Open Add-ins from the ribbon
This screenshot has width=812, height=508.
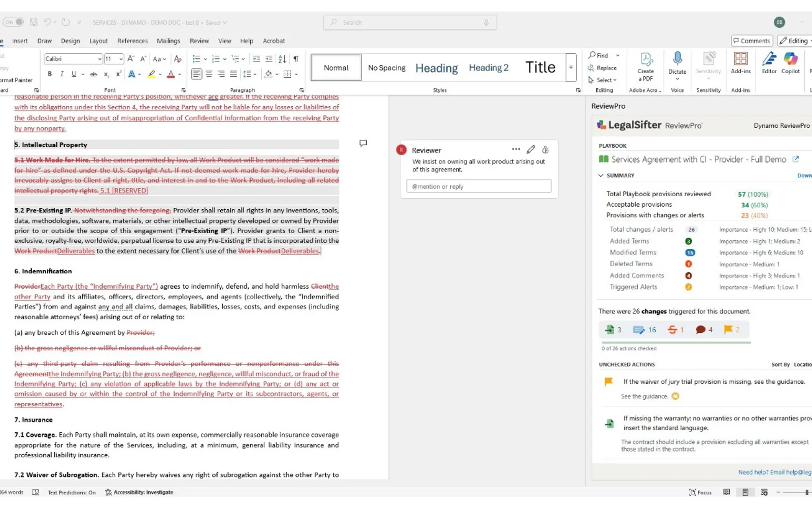pyautogui.click(x=740, y=62)
